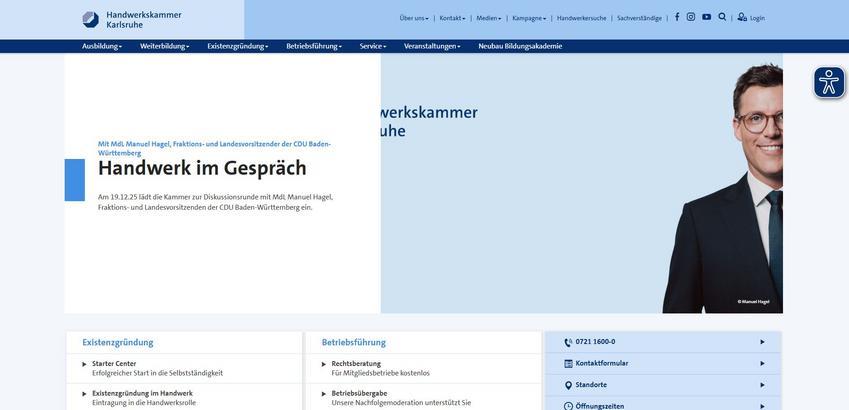This screenshot has width=849, height=410.
Task: Click the Login user icon
Action: pos(742,17)
